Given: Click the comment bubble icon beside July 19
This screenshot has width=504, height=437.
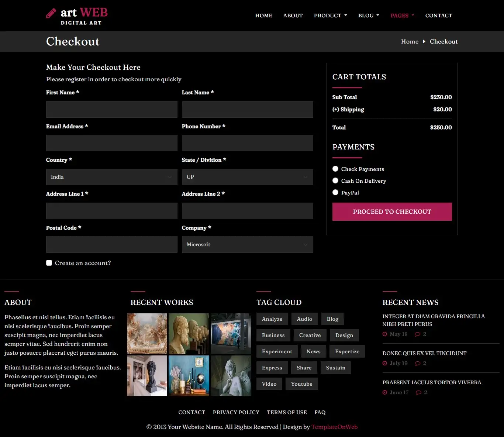Looking at the screenshot, I should click(418, 363).
